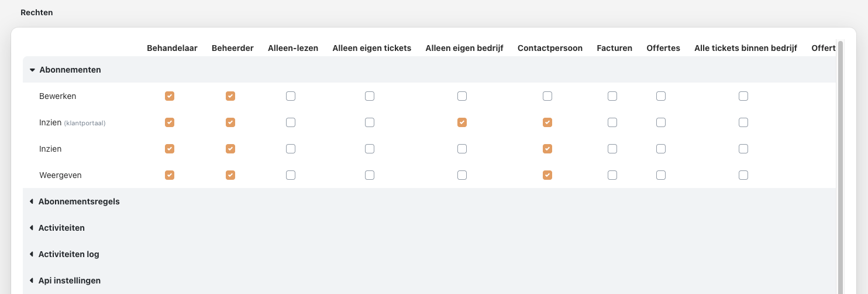
Task: Uncheck Weergeven for Behandelaar
Action: 170,175
